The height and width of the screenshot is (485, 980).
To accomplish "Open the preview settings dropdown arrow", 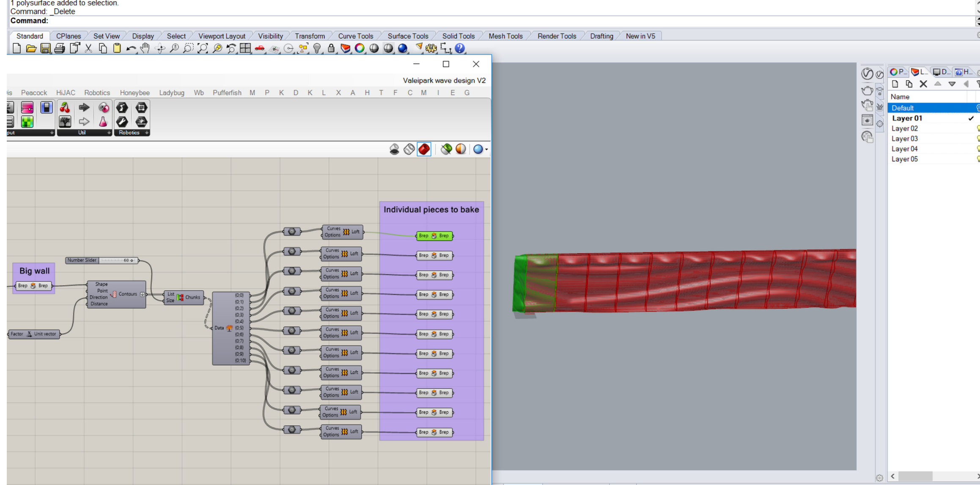I will 486,150.
